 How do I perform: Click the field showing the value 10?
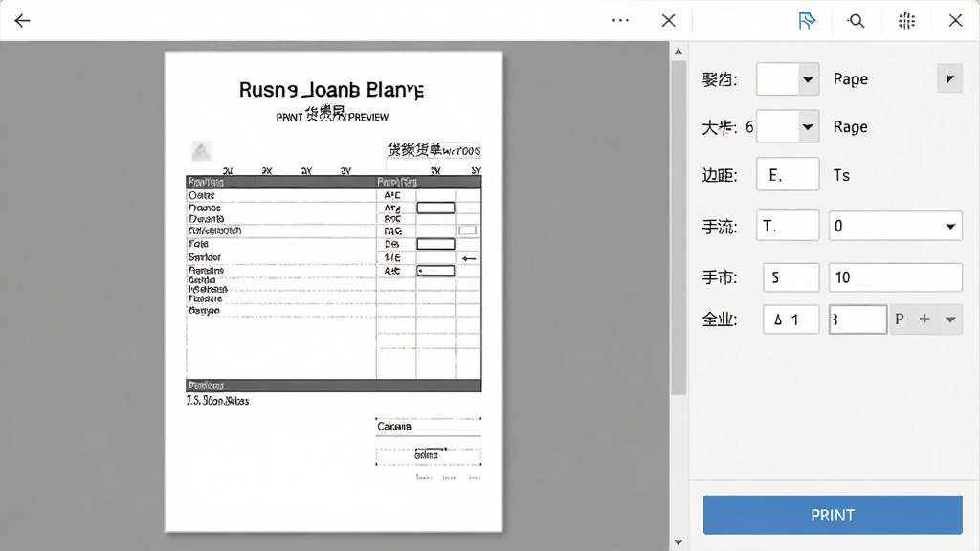896,277
